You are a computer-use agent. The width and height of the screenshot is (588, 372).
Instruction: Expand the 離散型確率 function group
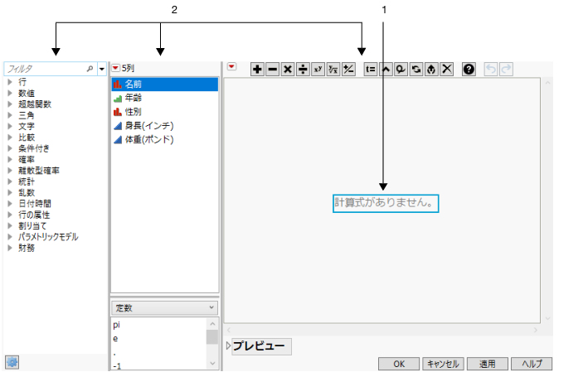click(10, 171)
